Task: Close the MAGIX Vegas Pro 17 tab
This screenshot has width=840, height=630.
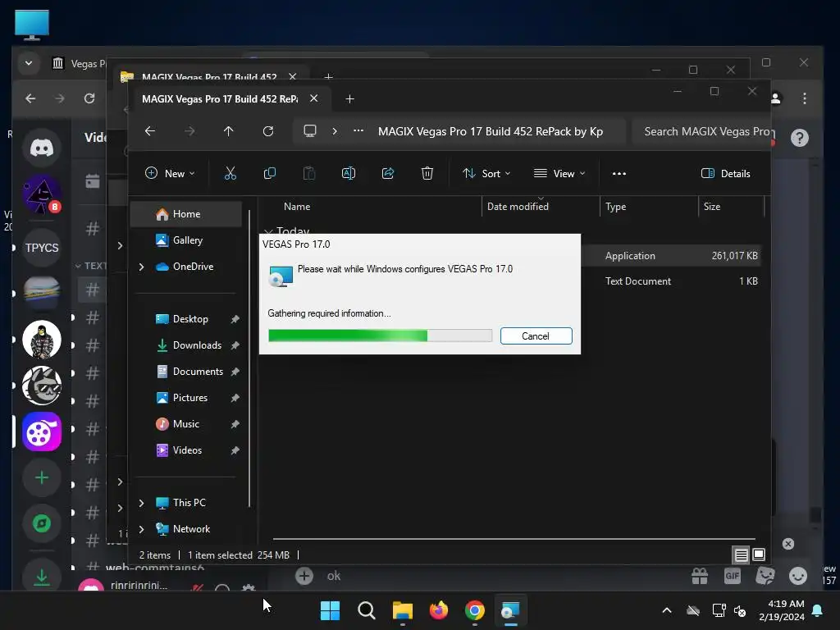Action: (x=314, y=98)
